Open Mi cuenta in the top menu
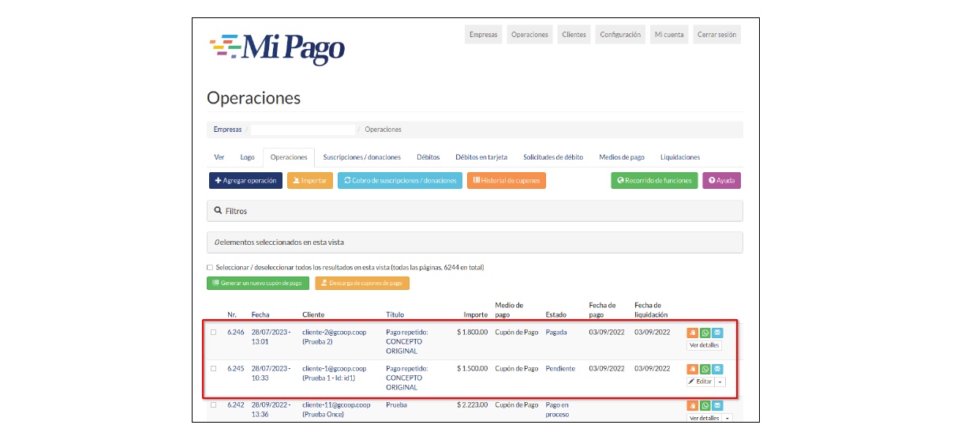This screenshot has width=980, height=440. [x=669, y=35]
